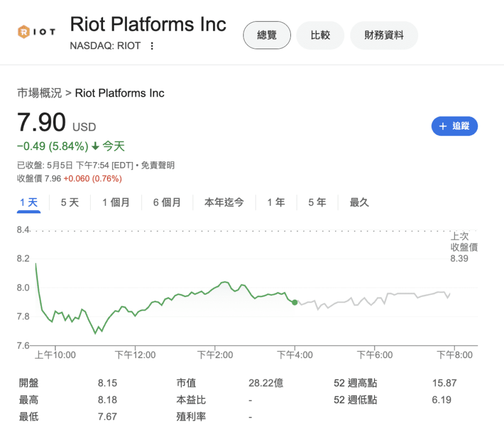
Task: Click the 下午4:00 axis label
Action: [x=295, y=355]
